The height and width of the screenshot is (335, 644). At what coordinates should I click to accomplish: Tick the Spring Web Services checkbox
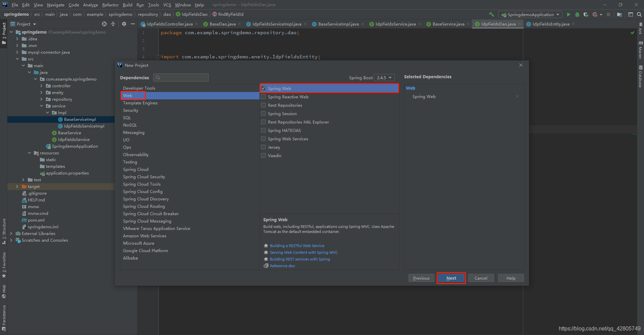coord(264,139)
